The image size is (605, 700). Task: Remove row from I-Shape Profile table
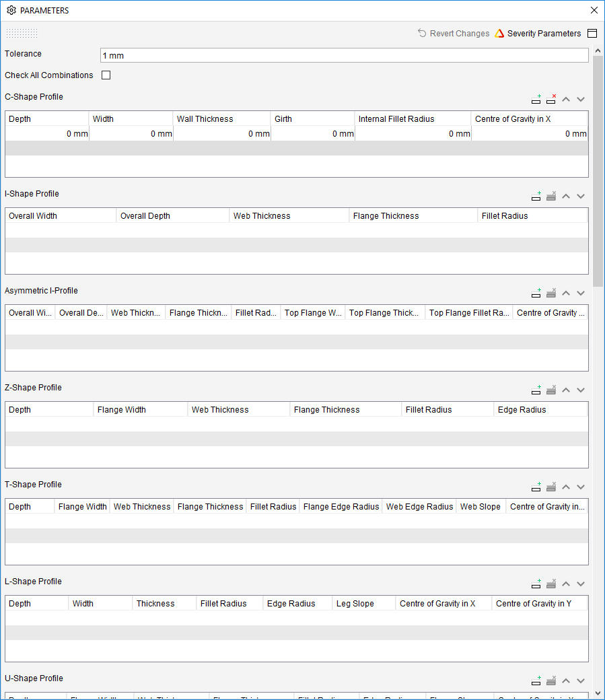click(551, 196)
